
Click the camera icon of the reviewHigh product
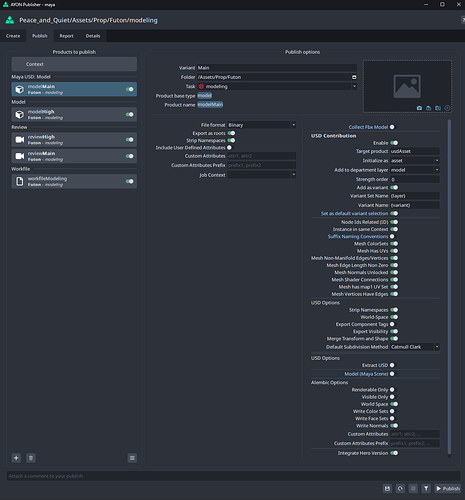tap(20, 139)
